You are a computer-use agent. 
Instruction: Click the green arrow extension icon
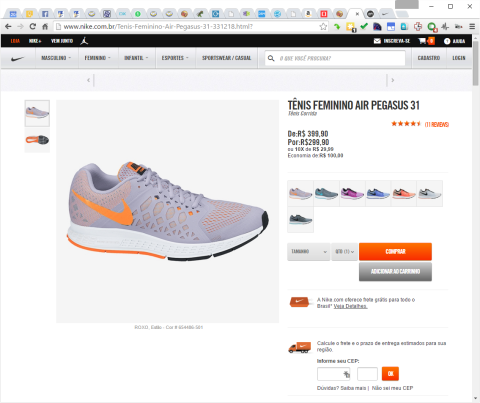tap(337, 27)
